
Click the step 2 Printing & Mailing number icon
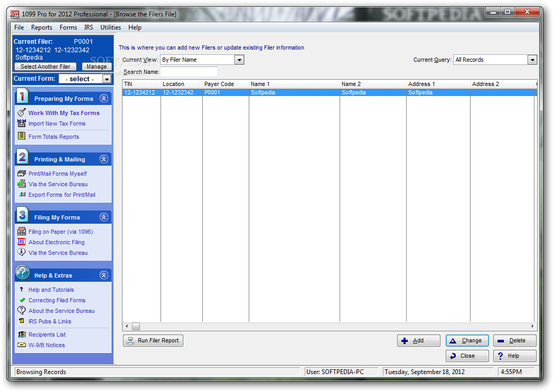[x=22, y=157]
